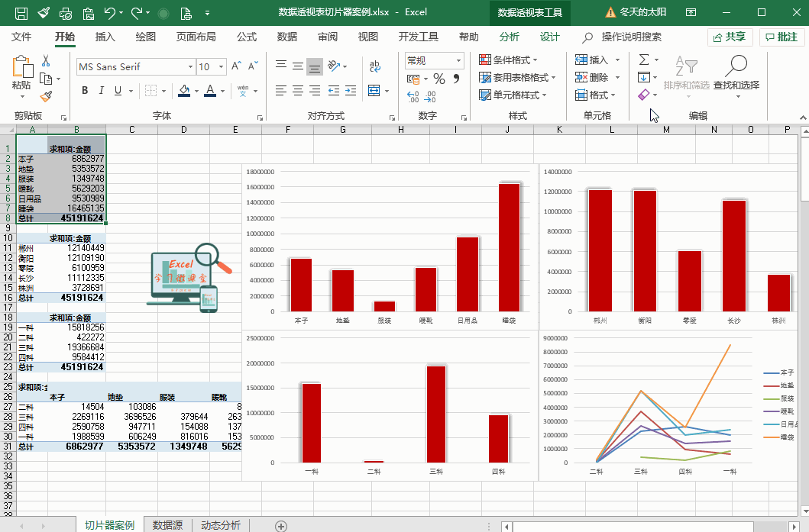
Task: Open the 文件 menu
Action: click(x=21, y=37)
